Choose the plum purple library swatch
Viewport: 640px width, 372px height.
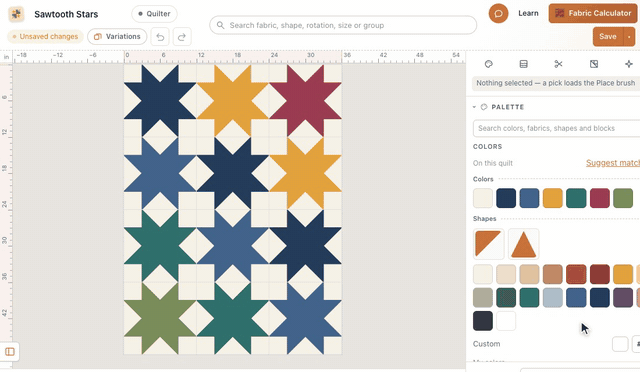pyautogui.click(x=623, y=298)
